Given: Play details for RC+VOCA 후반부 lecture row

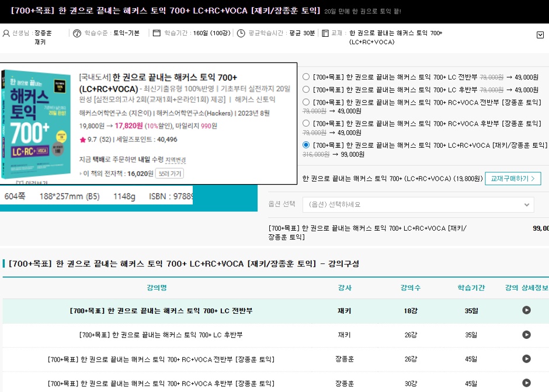Looking at the screenshot, I should (526, 383).
